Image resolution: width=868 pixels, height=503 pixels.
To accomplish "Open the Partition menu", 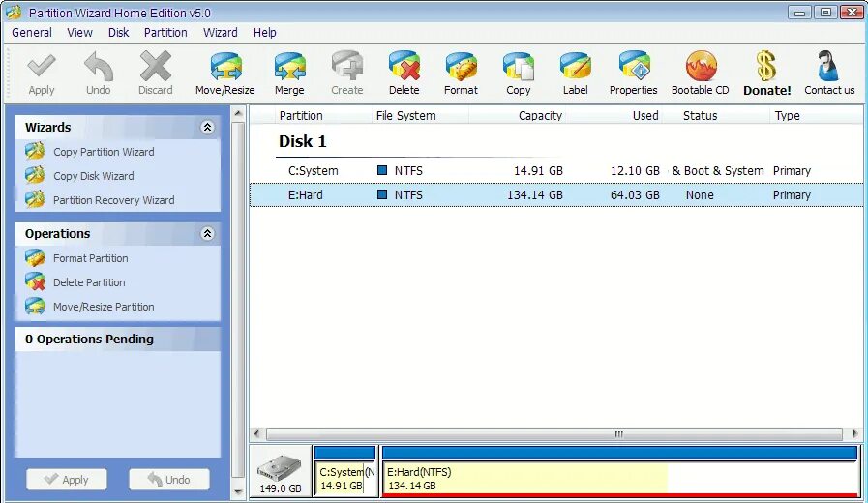I will coord(165,33).
